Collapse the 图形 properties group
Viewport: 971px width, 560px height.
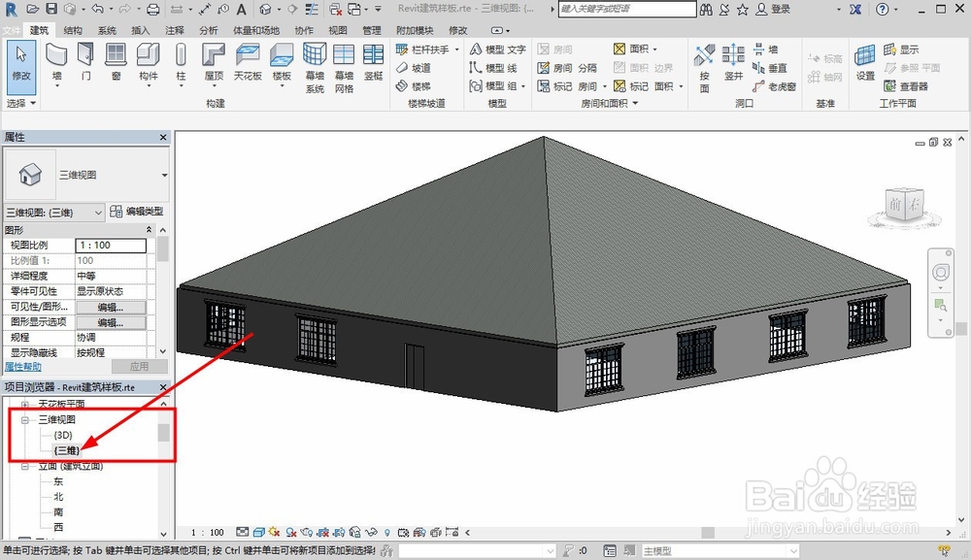(149, 230)
